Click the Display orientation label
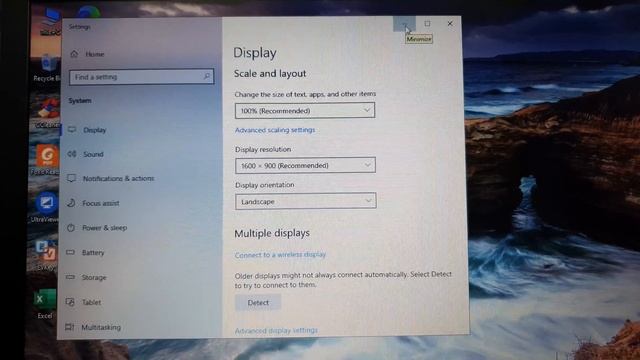640x360 pixels. pyautogui.click(x=264, y=185)
